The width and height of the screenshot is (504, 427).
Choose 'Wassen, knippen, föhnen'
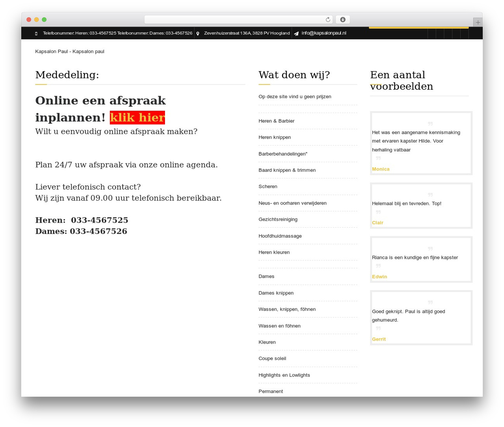click(287, 309)
